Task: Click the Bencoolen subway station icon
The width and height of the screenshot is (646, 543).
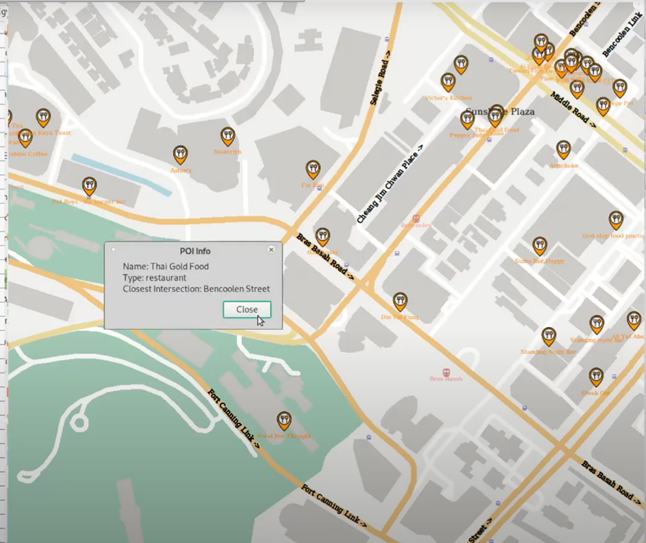Action: coord(416,218)
